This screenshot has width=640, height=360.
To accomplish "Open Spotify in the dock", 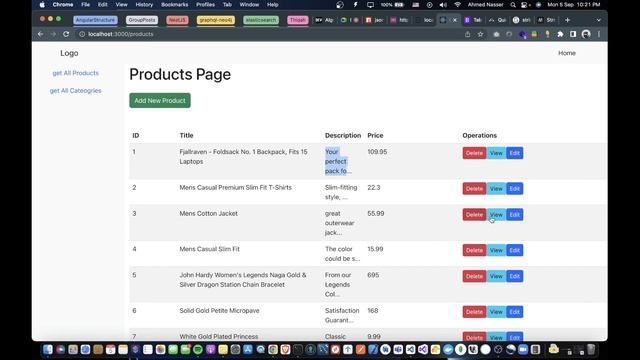I will 198,349.
